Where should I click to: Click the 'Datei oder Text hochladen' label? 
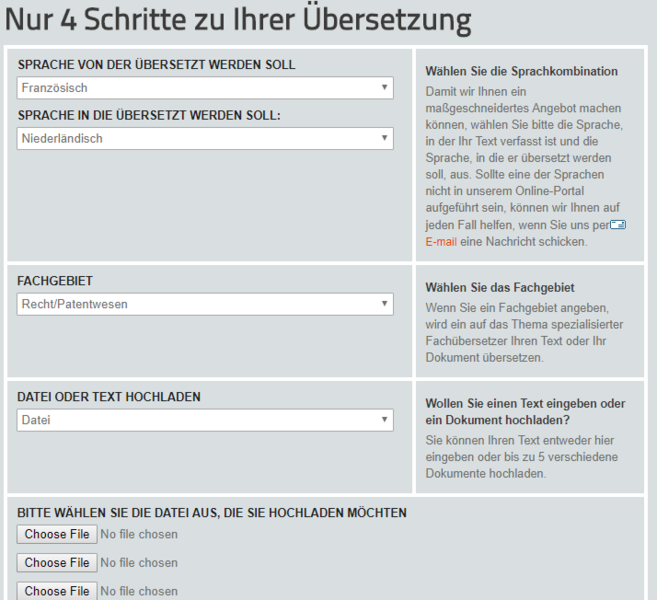pyautogui.click(x=109, y=397)
